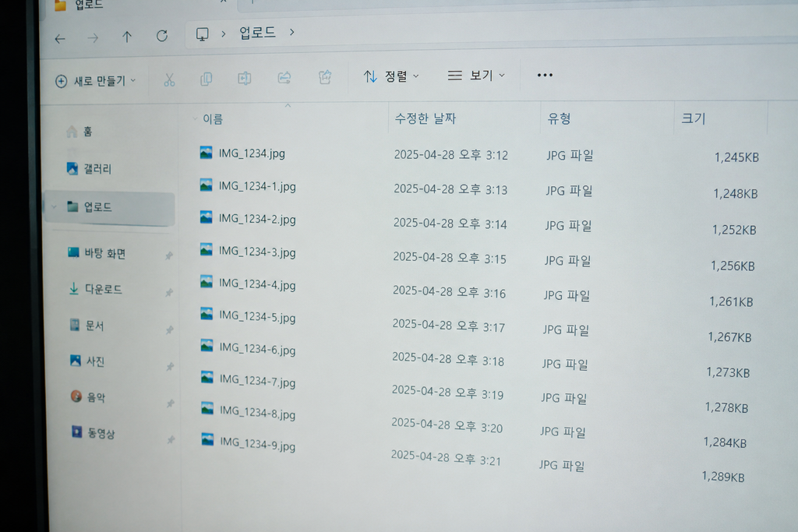The image size is (798, 532).
Task: Click the Rename icon in toolbar
Action: tap(284, 77)
